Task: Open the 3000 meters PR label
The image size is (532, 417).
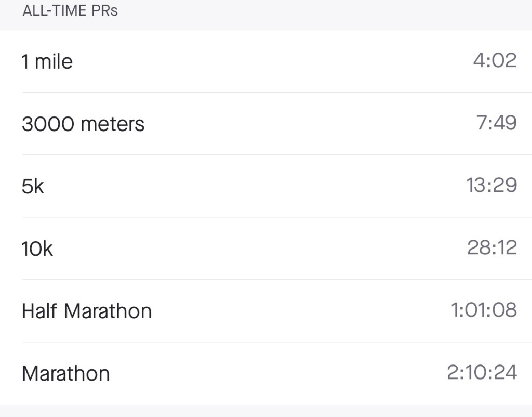Action: coord(83,124)
